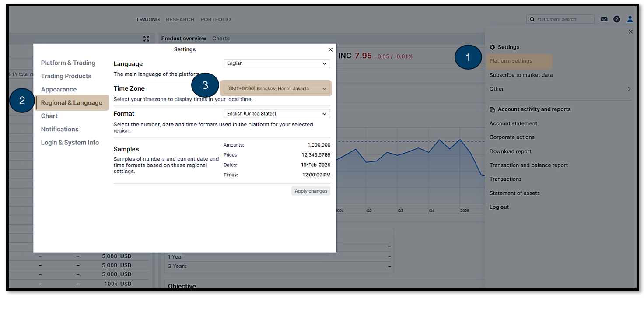Screen dimensions: 644x323
Task: Expand the Time Zone dropdown
Action: [x=276, y=88]
